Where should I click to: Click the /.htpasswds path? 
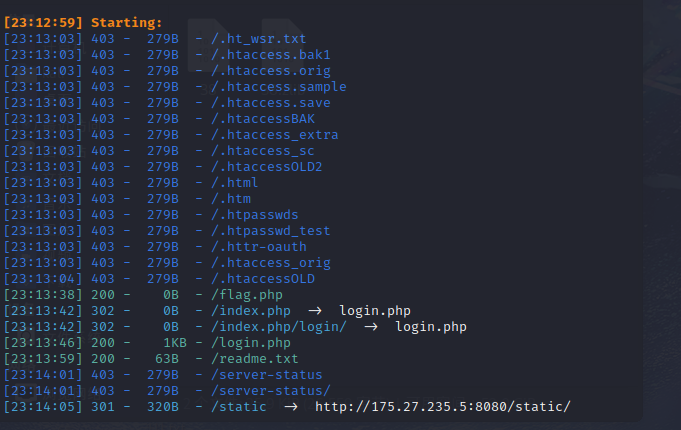pos(255,215)
